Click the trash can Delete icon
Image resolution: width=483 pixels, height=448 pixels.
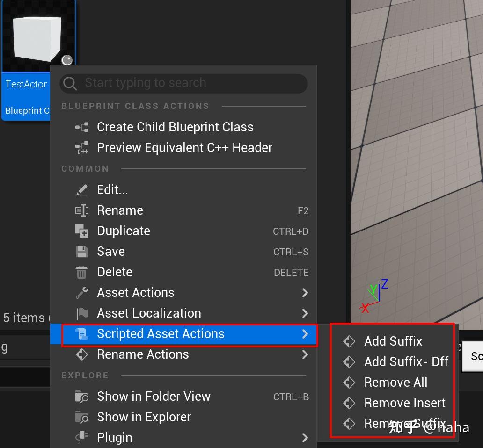(82, 272)
